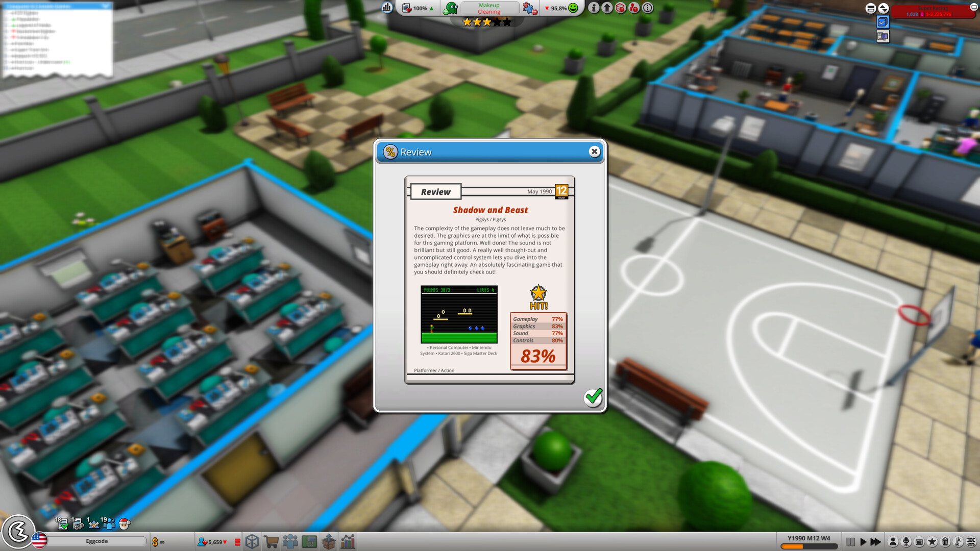Image resolution: width=980 pixels, height=551 pixels.
Task: Click the Review tab in game window
Action: (x=435, y=191)
